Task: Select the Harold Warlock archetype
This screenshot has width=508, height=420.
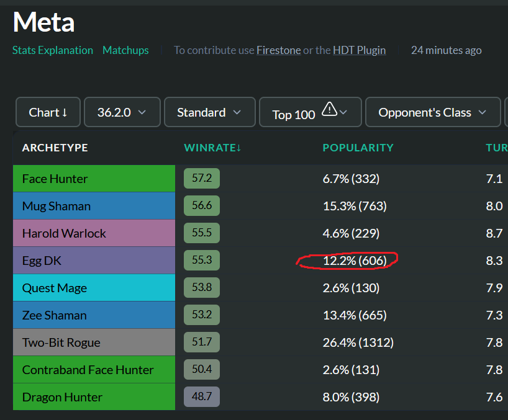Action: tap(94, 233)
